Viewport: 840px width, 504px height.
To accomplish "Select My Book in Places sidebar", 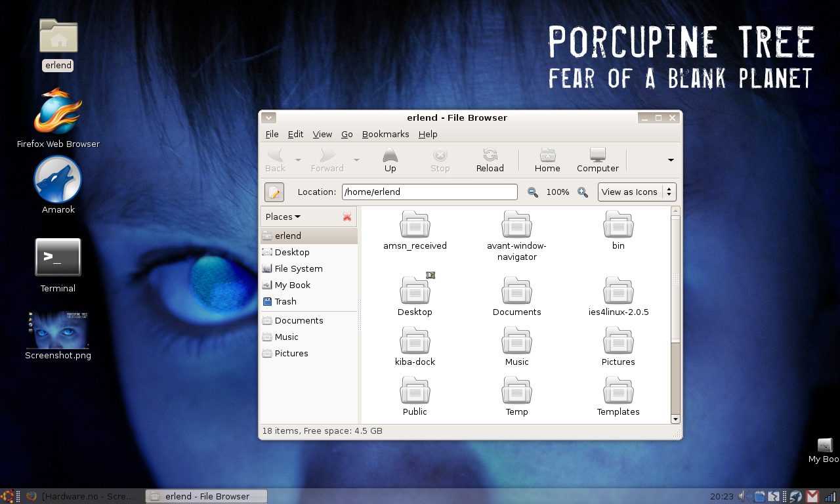I will pyautogui.click(x=309, y=285).
